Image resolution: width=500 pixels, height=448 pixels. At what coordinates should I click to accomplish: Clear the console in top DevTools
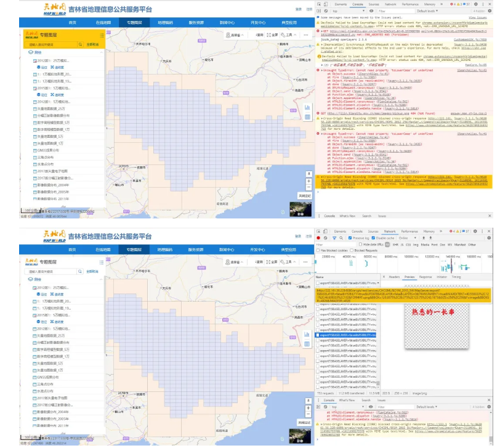[x=326, y=11]
